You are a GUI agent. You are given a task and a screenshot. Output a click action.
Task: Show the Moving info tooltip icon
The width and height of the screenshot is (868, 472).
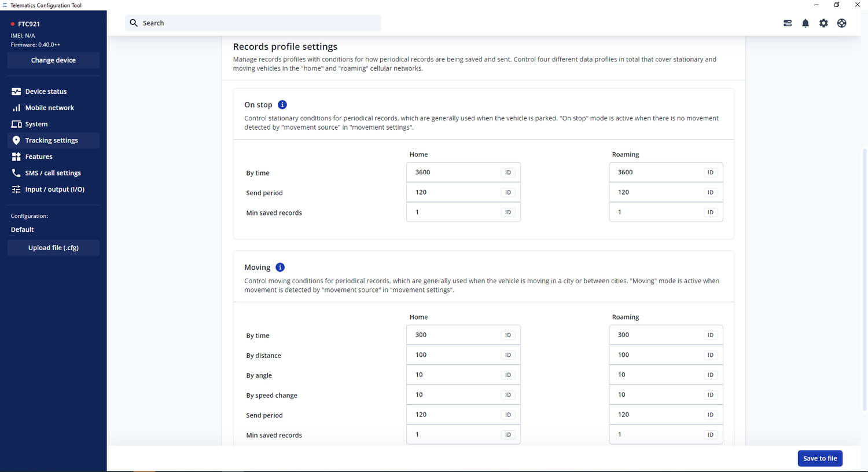280,268
